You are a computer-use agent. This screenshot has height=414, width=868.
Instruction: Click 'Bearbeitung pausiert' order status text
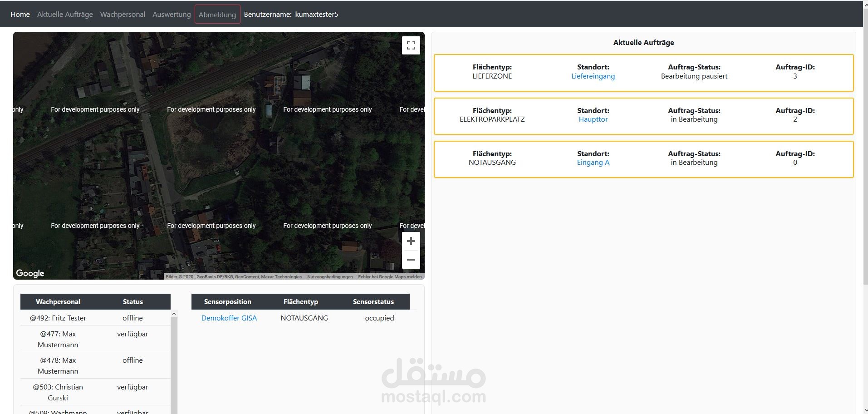tap(694, 76)
